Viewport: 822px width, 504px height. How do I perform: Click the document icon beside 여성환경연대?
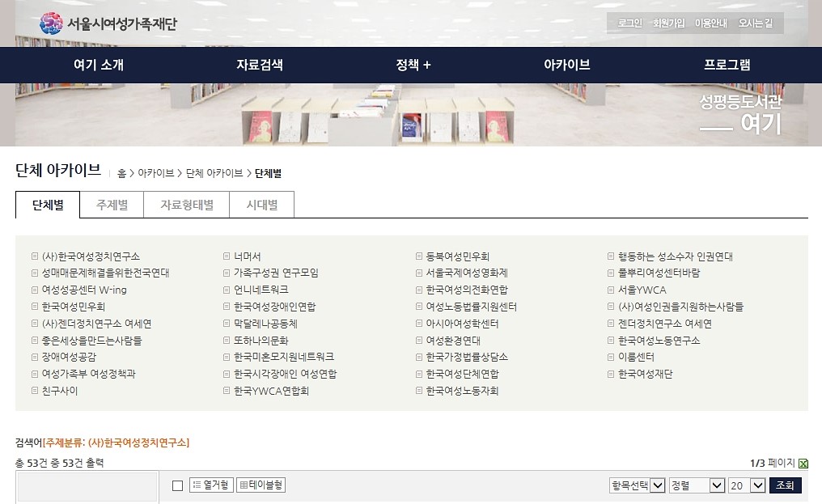(x=419, y=340)
